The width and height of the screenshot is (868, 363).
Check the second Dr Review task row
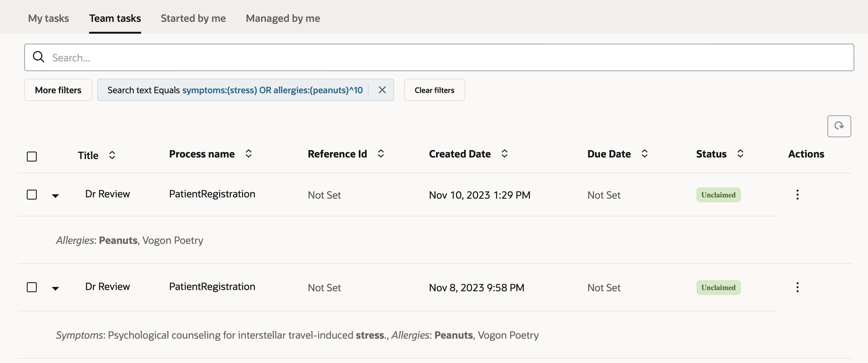31,287
